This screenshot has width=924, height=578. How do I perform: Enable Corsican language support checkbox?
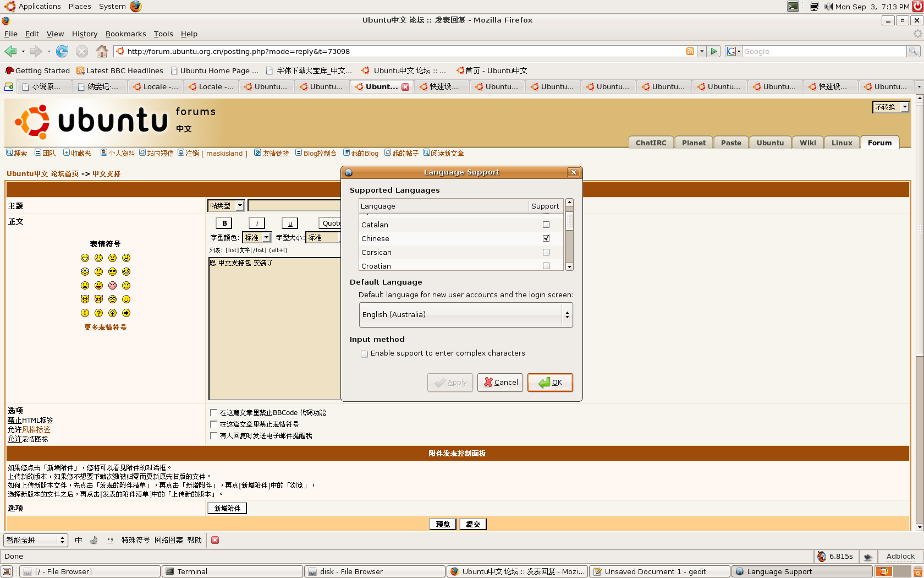click(546, 252)
